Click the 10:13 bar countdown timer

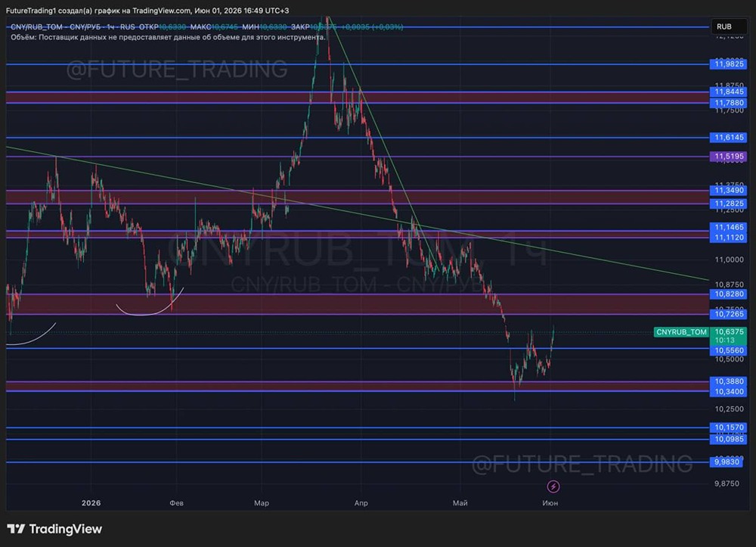(725, 340)
